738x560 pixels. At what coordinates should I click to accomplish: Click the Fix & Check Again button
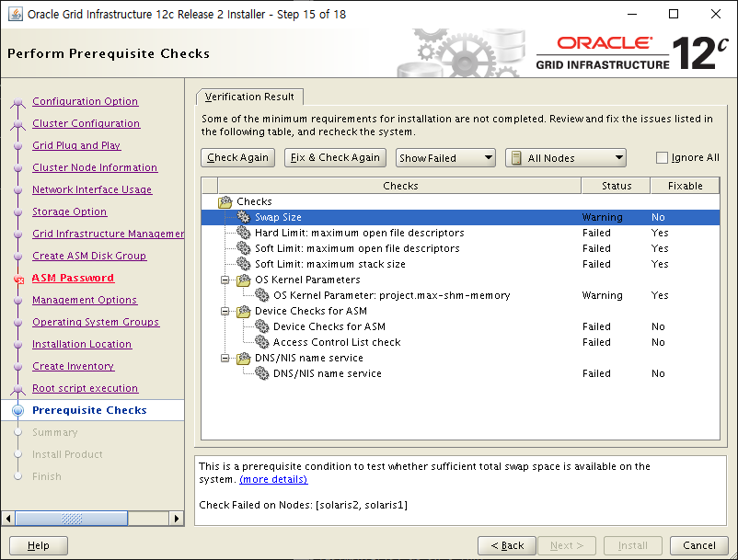click(335, 157)
